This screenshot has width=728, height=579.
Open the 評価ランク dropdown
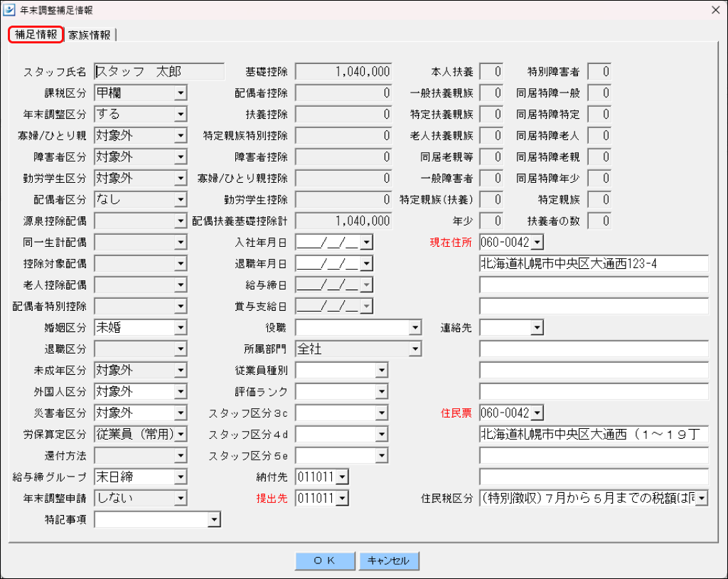pyautogui.click(x=381, y=392)
